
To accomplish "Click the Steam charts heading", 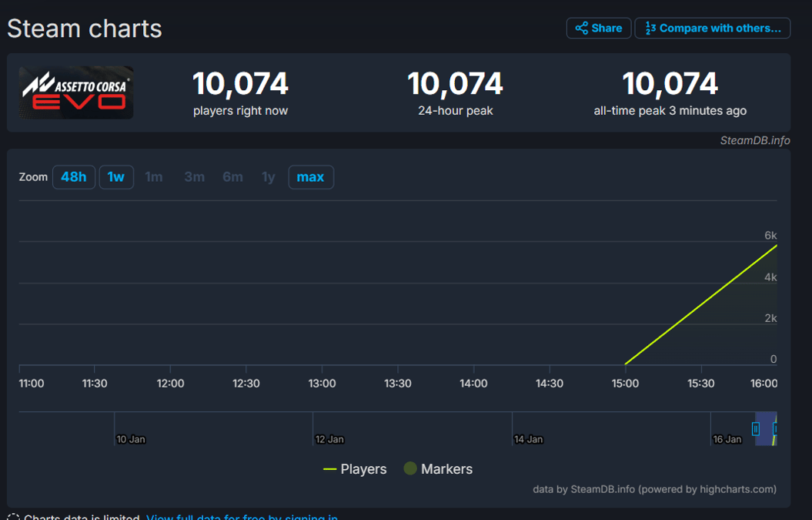I will pyautogui.click(x=85, y=29).
